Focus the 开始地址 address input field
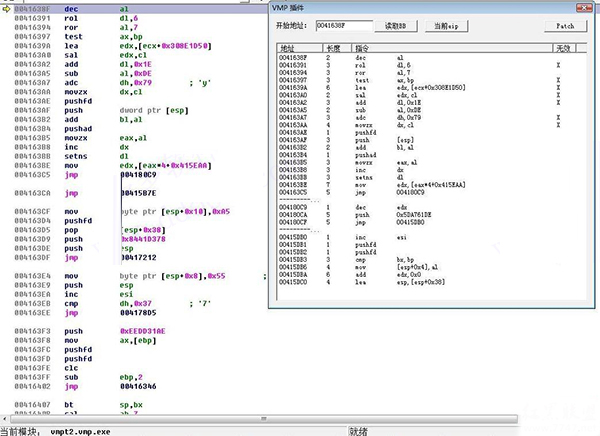600x436 pixels. (342, 25)
